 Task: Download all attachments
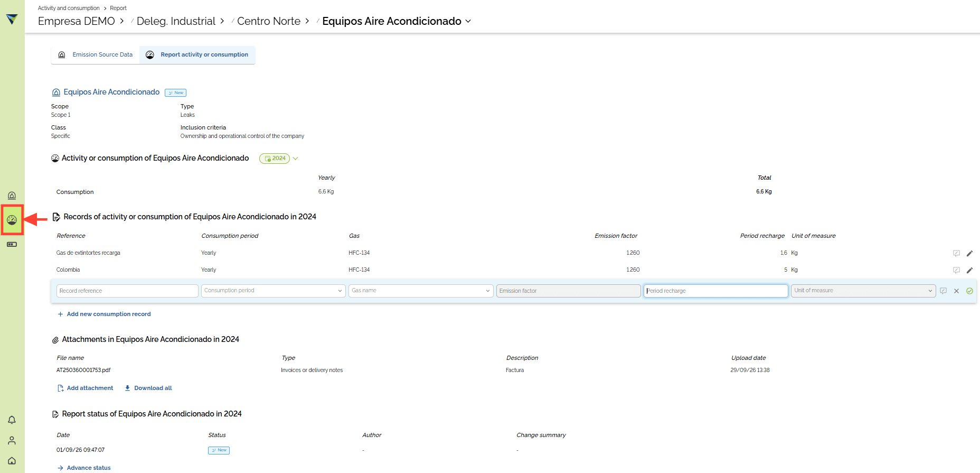148,388
